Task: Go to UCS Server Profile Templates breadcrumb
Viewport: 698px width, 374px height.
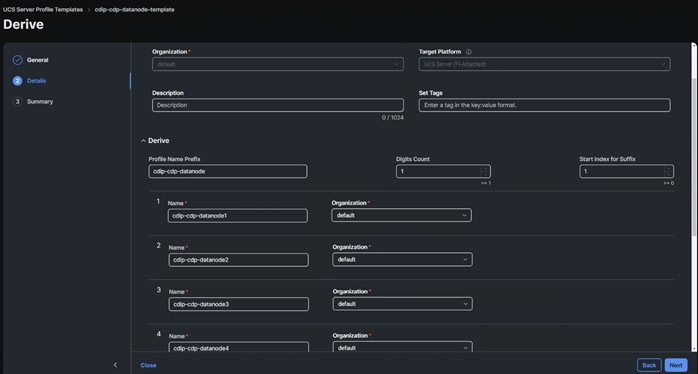Action: coord(43,9)
